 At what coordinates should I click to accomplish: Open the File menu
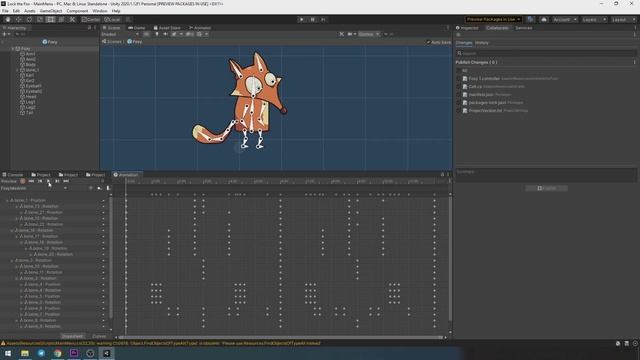click(5, 11)
